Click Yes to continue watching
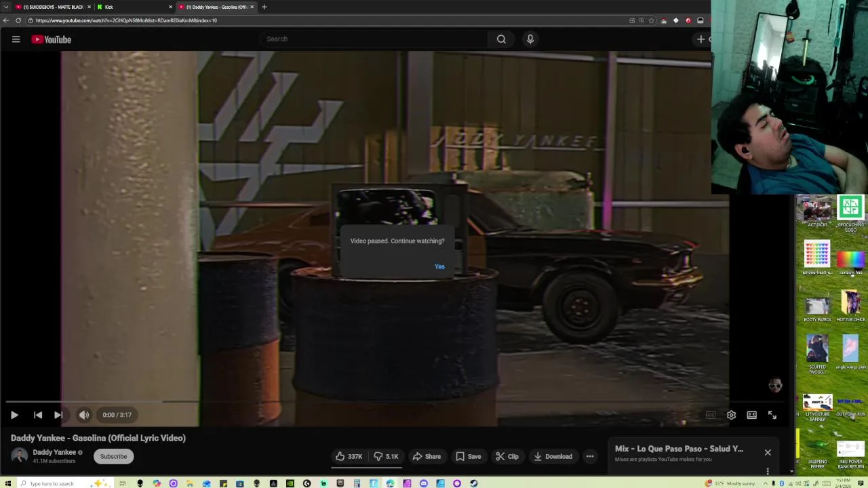This screenshot has width=868, height=488. (439, 266)
